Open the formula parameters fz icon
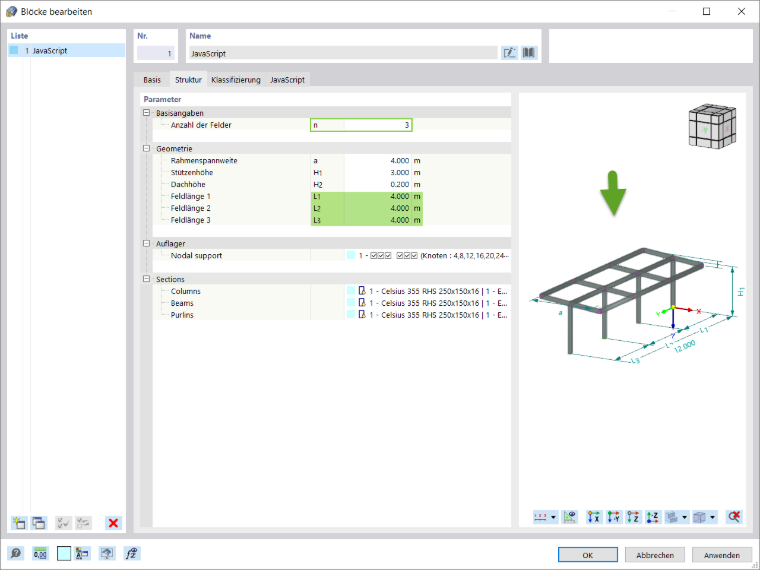Screen dimensions: 760x570 131,553
